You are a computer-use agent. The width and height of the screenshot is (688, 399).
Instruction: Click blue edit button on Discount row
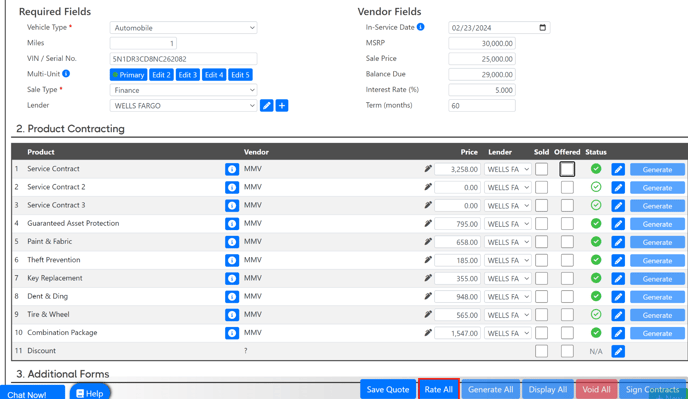(618, 351)
